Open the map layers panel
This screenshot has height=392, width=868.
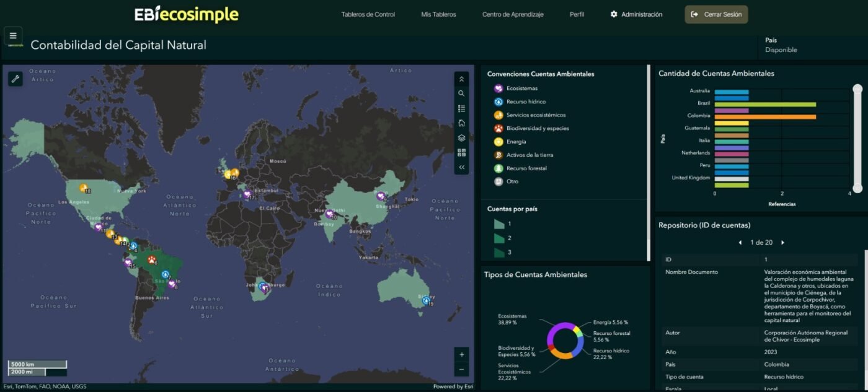click(x=461, y=138)
